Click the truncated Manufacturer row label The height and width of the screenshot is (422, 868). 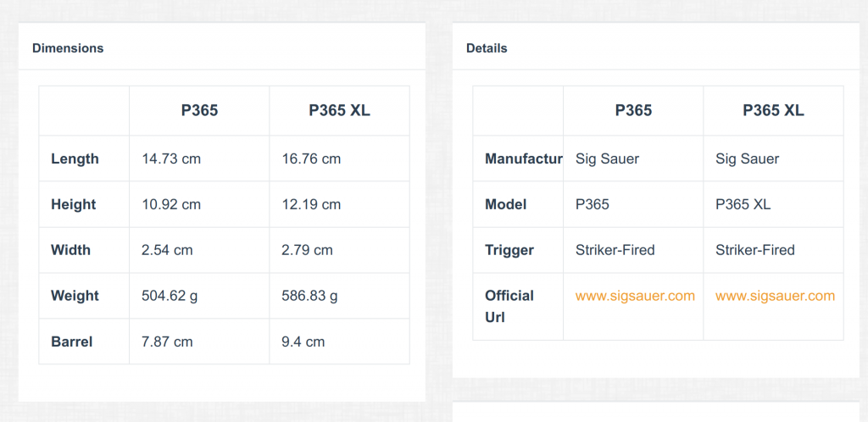click(524, 159)
